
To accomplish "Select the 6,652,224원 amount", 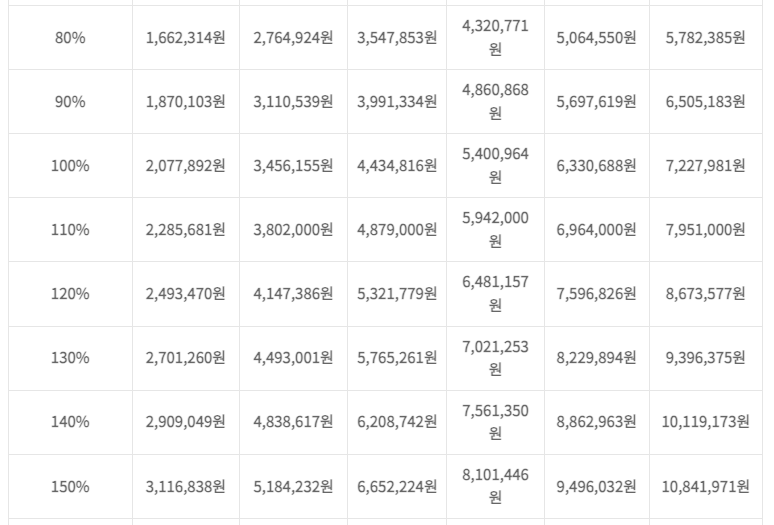I will pyautogui.click(x=397, y=487).
